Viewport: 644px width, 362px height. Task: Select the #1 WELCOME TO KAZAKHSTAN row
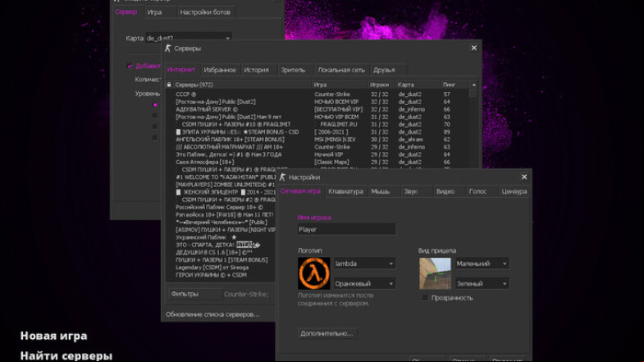coord(221,177)
